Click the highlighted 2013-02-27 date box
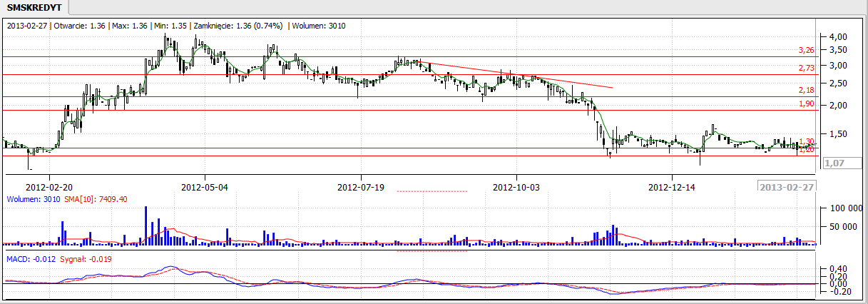This screenshot has height=304, width=868. click(785, 188)
